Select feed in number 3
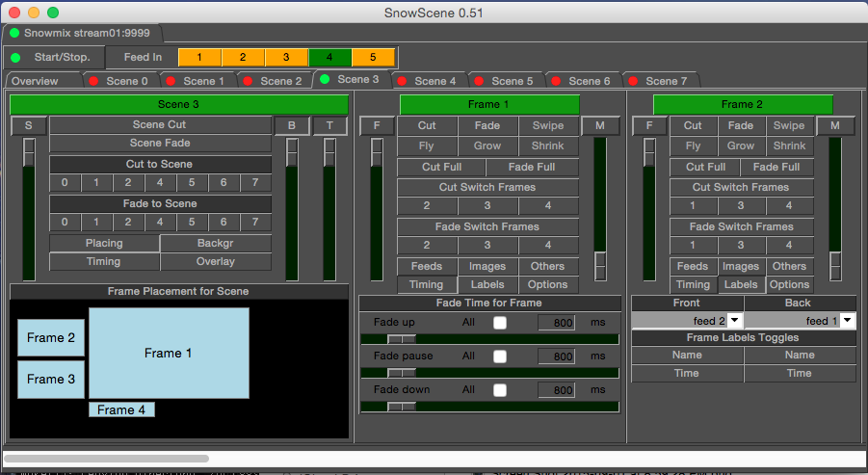Screen dimensions: 868x475 [x=286, y=57]
